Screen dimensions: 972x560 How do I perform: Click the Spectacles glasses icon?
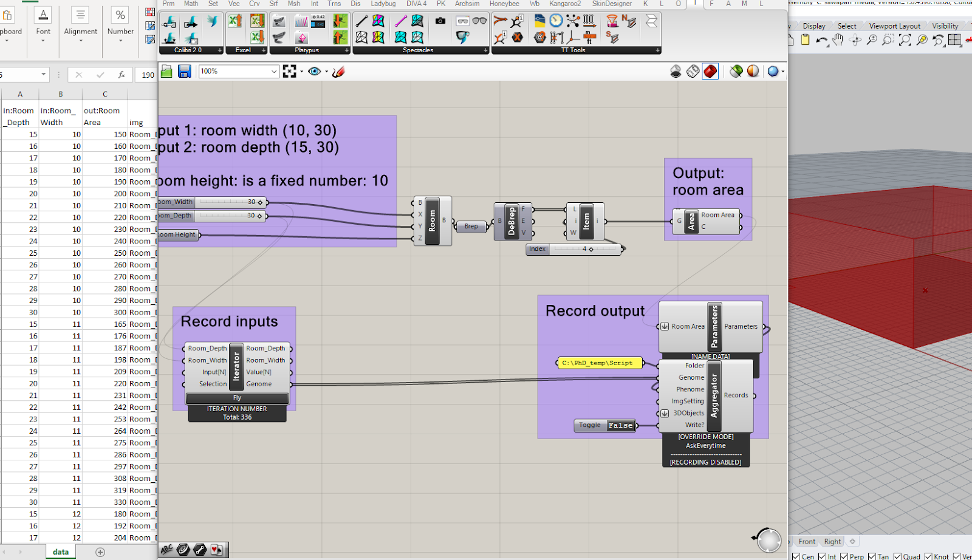click(x=480, y=21)
